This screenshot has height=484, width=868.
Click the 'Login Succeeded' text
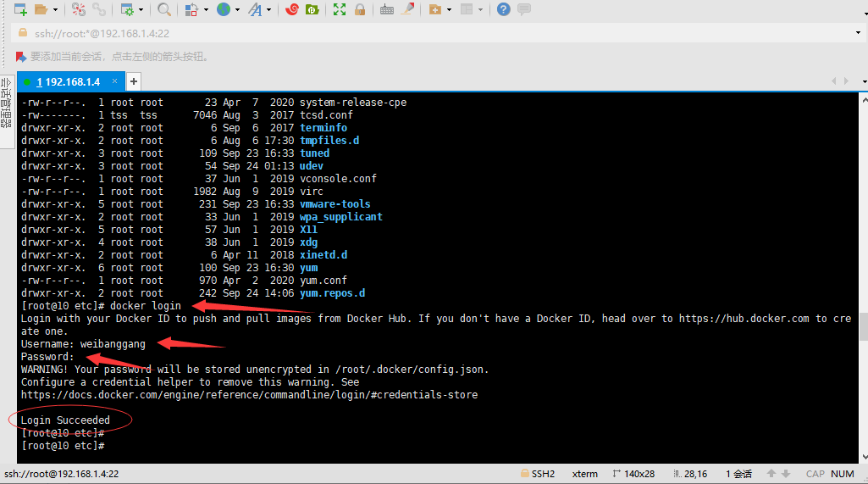coord(65,420)
